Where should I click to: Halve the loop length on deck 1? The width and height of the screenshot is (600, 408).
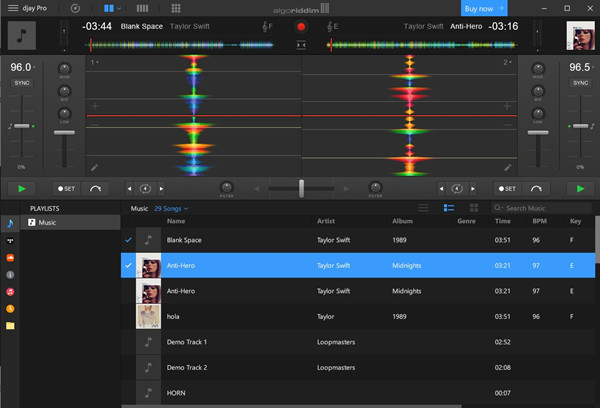129,189
